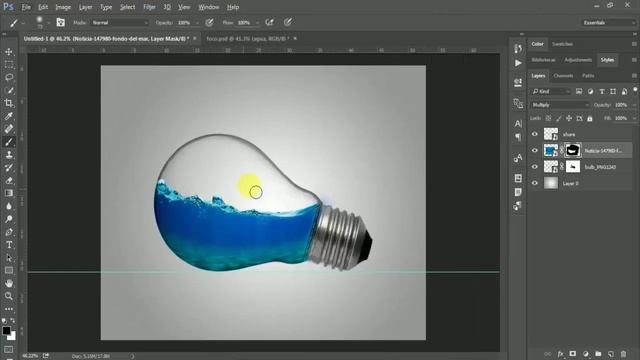Select the Eraser tool
Viewport: 640px width, 360px height.
[x=9, y=180]
